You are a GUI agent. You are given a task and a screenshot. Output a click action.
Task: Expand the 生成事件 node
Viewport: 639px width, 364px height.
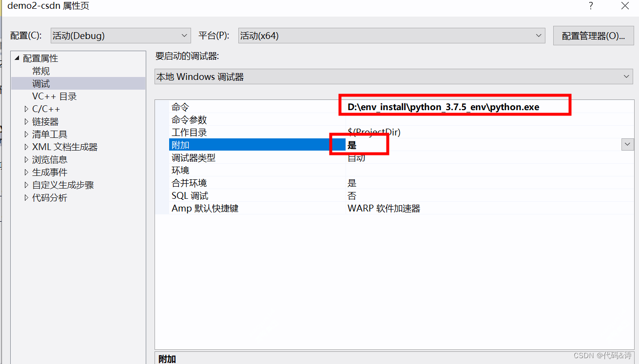25,172
